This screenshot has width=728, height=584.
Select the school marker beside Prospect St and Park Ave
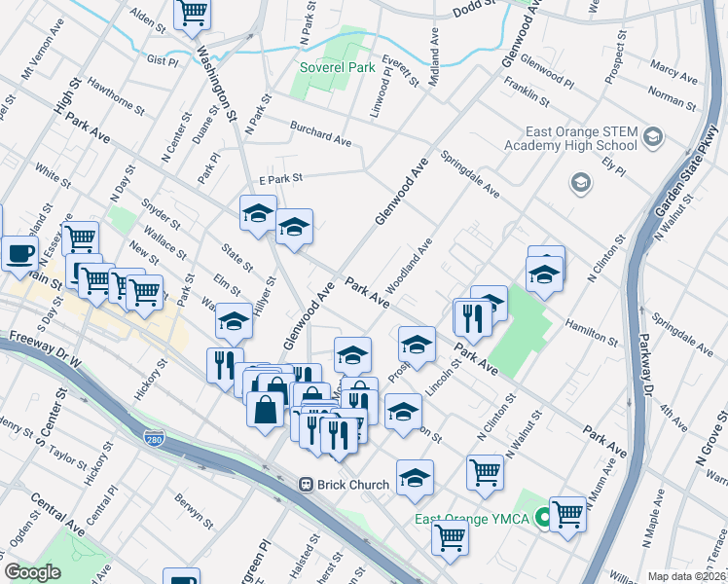(417, 345)
